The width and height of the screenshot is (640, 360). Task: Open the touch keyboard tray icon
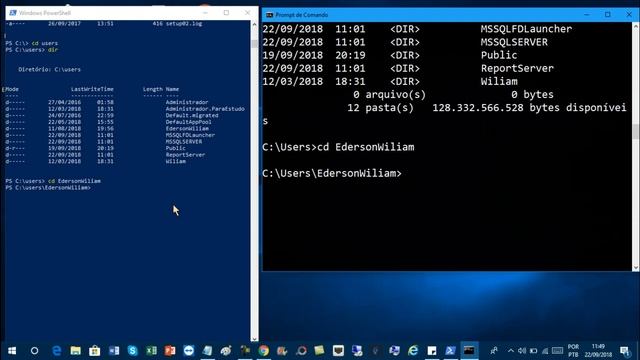[x=558, y=351]
